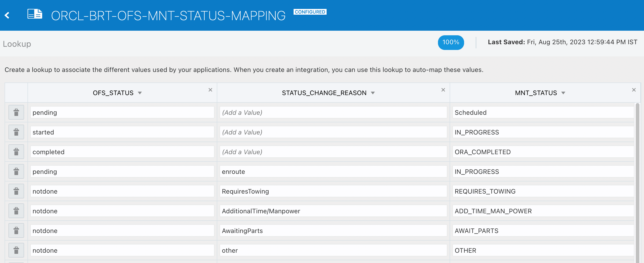Delete the AwaitingParts row
The height and width of the screenshot is (263, 644).
coord(16,230)
